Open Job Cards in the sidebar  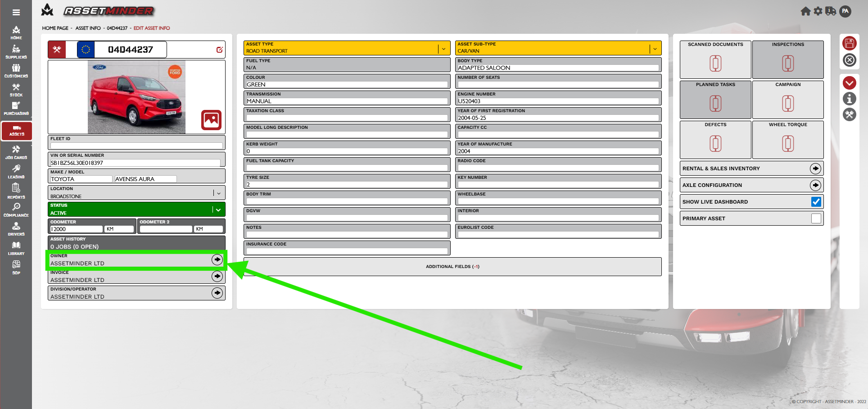coord(16,152)
